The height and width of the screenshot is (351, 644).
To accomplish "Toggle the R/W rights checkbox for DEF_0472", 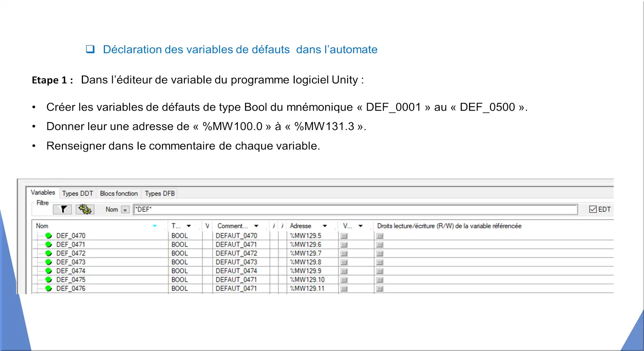I will (380, 254).
